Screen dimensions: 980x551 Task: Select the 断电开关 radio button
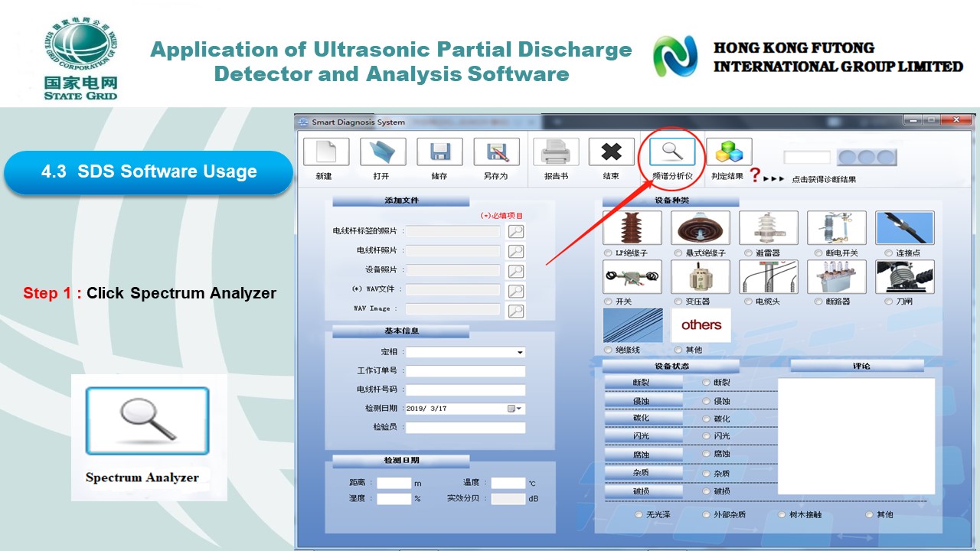tap(819, 253)
